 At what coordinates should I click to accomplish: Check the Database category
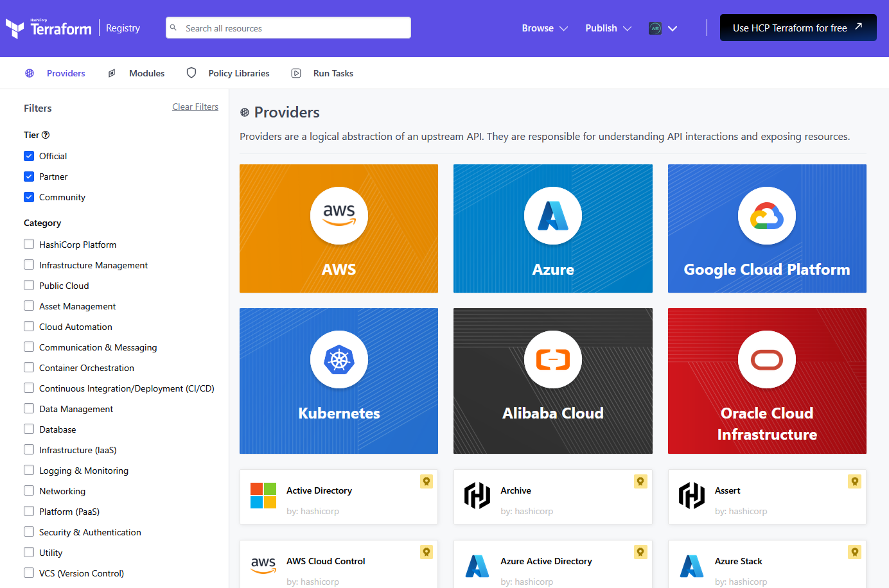click(29, 429)
